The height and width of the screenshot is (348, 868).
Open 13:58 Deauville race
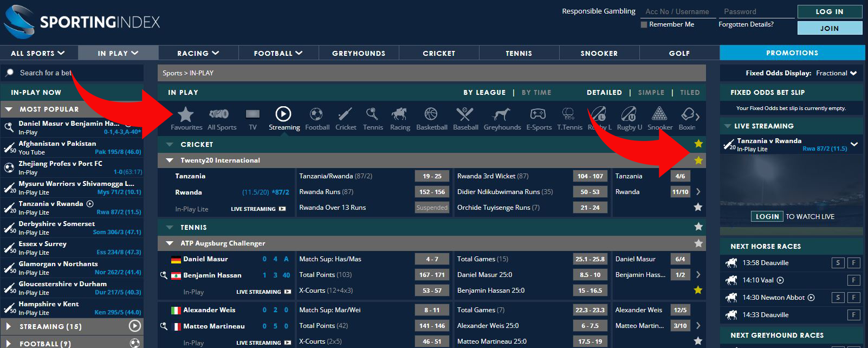[x=765, y=263]
